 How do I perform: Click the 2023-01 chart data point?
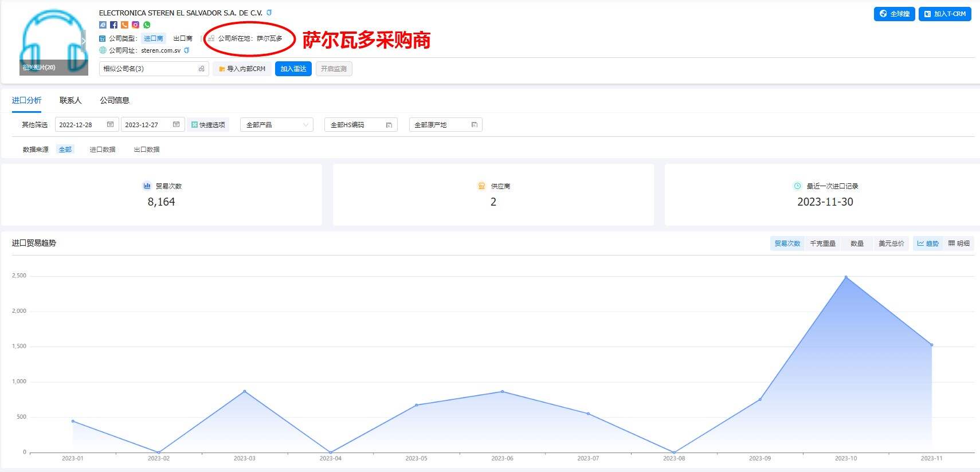click(x=73, y=421)
